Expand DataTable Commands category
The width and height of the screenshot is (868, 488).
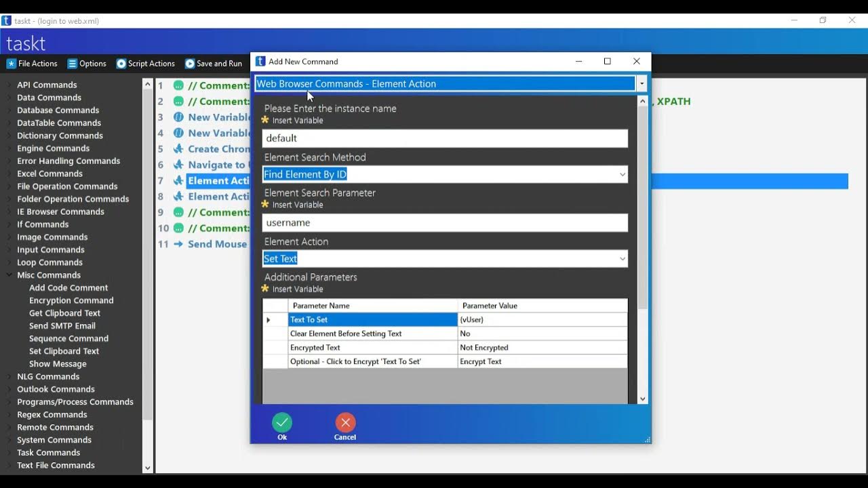(9, 123)
